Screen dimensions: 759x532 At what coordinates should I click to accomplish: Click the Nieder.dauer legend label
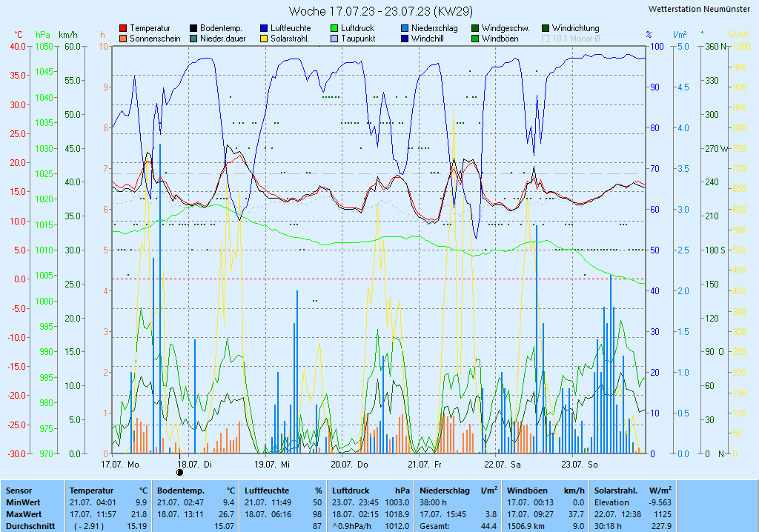pyautogui.click(x=223, y=39)
